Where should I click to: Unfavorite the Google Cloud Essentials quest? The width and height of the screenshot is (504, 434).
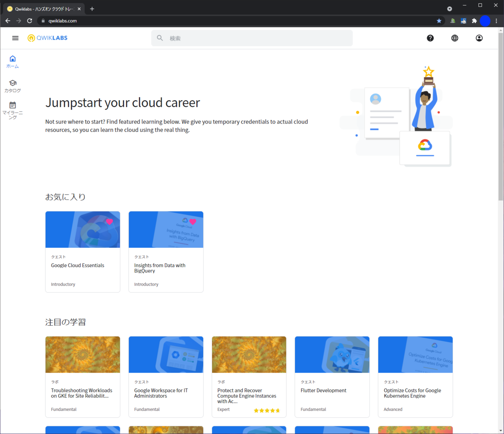point(109,221)
